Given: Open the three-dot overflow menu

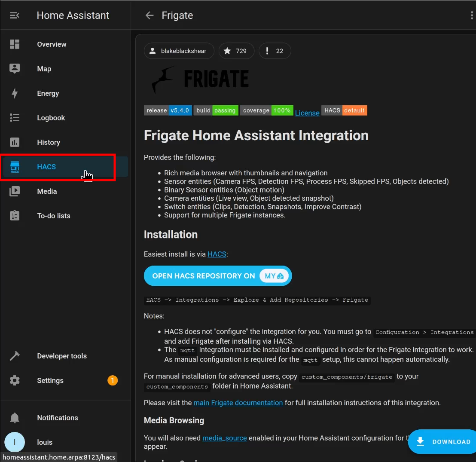Looking at the screenshot, I should tap(471, 15).
